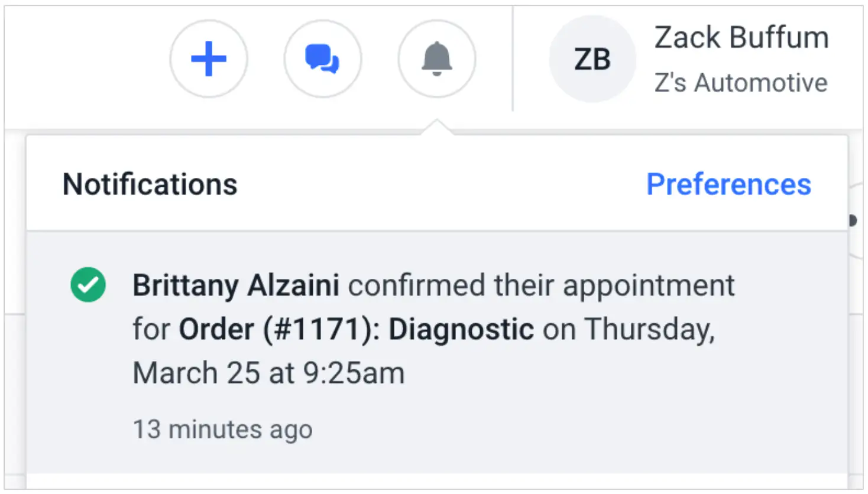
Task: Click the Brittany Alzaini customer name
Action: click(236, 285)
